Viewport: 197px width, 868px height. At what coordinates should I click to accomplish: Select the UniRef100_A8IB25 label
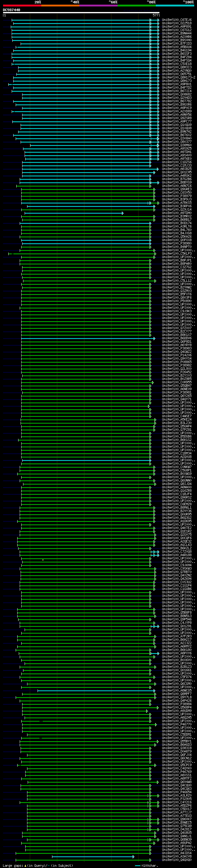click(x=176, y=169)
